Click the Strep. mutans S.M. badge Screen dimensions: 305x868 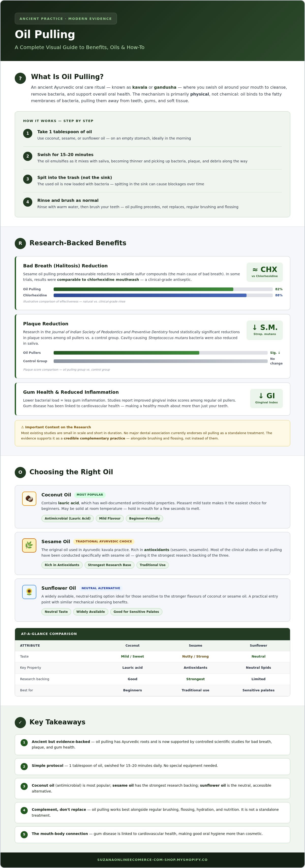[x=265, y=330]
